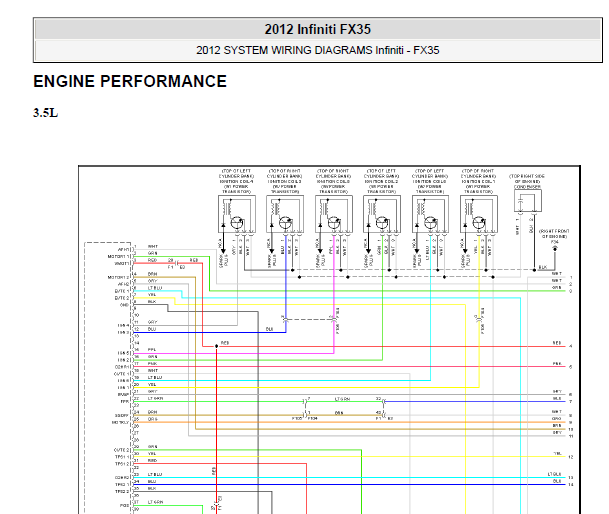Click the O2HFR1 terminal label

click(122, 367)
